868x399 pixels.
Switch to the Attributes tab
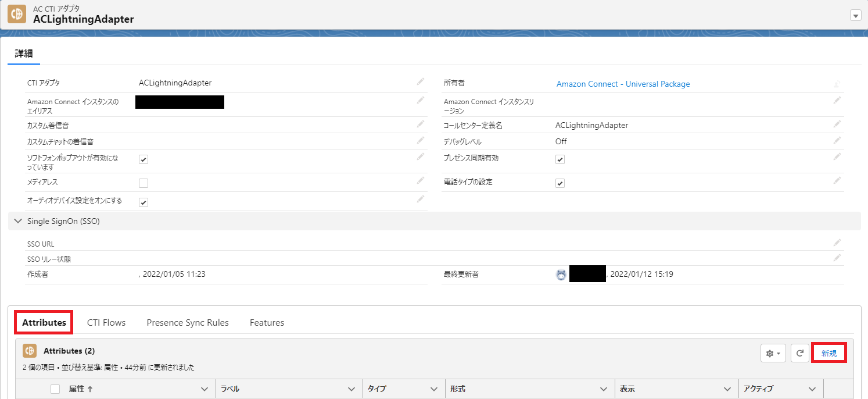(44, 322)
